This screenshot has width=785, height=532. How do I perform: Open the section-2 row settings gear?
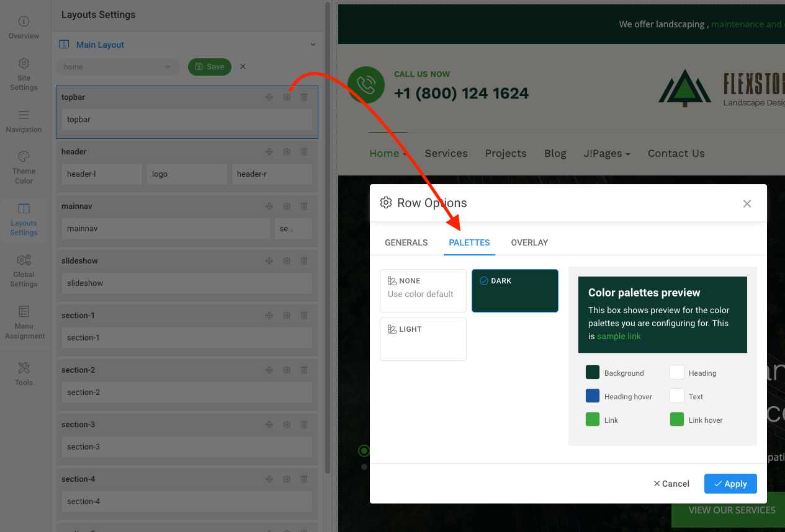tap(287, 370)
